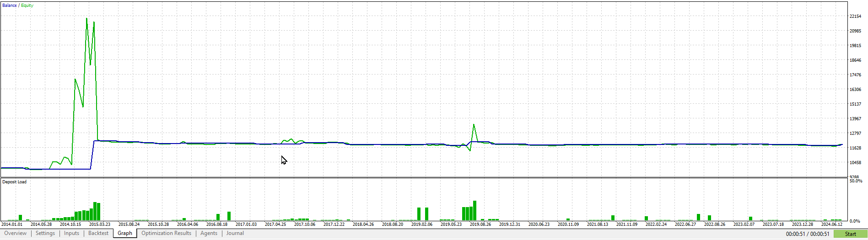This screenshot has width=868, height=240.
Task: Click the 2017.10.06 date label
Action: [305, 224]
